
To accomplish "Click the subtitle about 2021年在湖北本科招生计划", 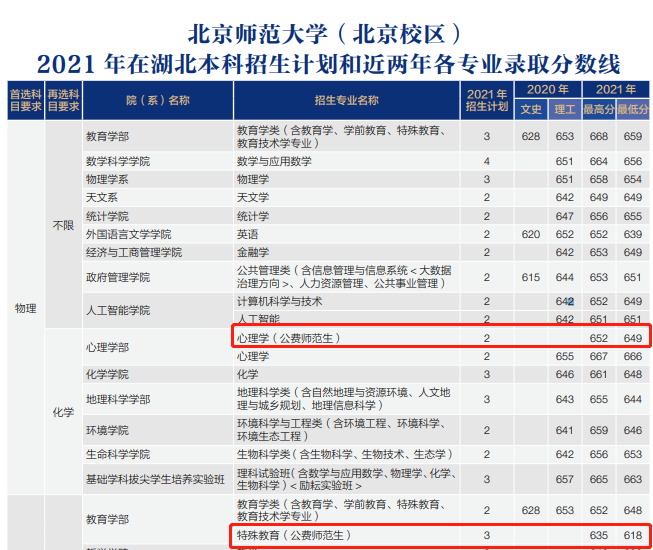I will 329,64.
